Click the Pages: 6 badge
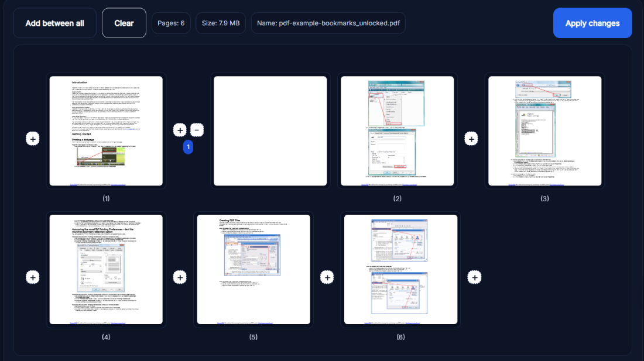 (170, 23)
